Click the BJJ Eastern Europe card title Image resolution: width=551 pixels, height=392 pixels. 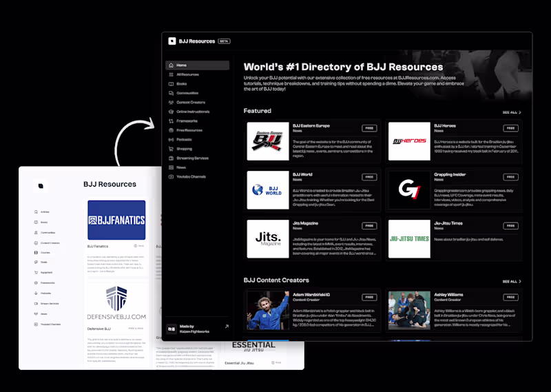[311, 126]
